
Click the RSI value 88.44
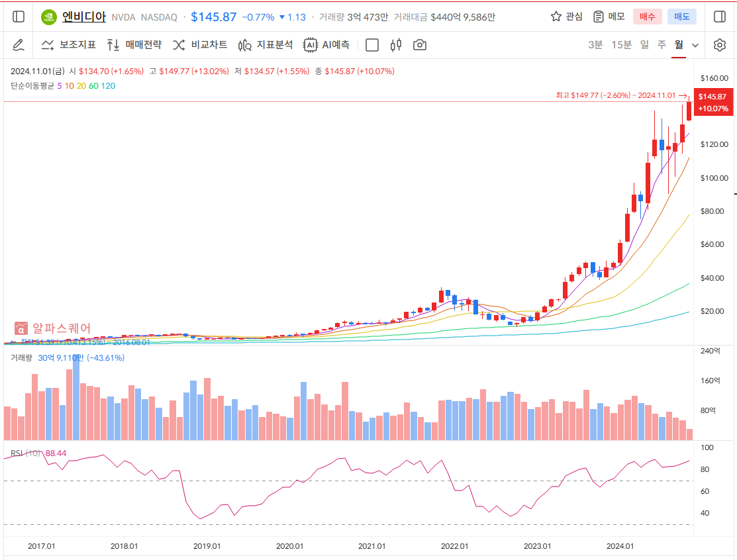click(x=56, y=453)
